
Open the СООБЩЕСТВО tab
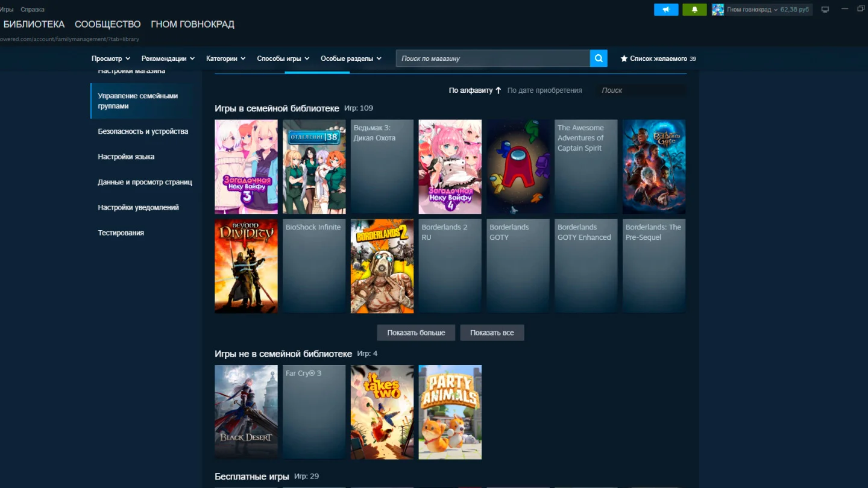[108, 24]
